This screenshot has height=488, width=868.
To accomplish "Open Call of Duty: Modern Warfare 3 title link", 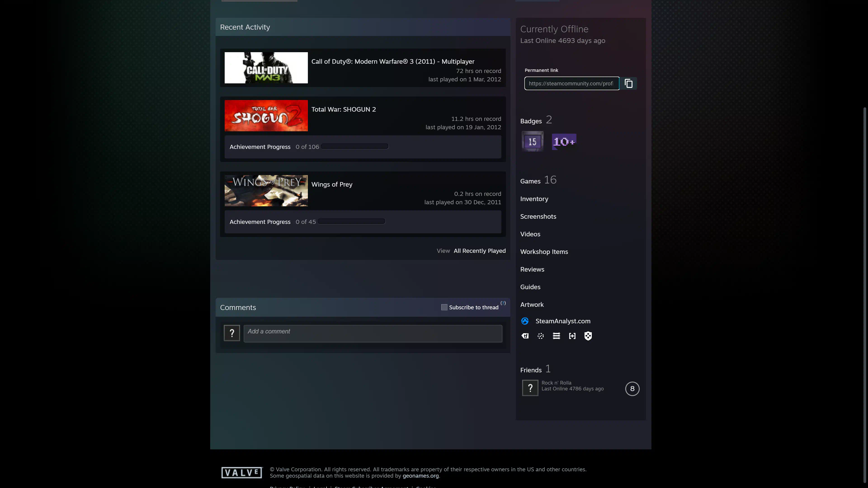I will point(393,61).
